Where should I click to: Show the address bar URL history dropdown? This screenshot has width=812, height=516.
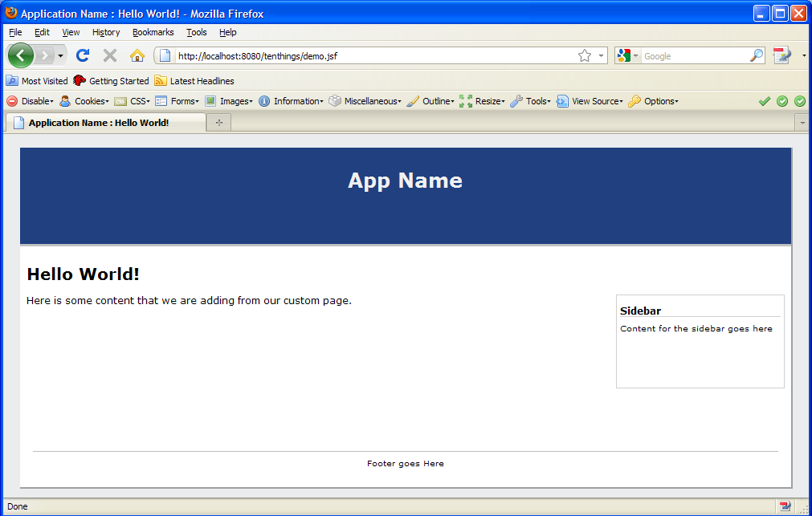[x=601, y=55]
